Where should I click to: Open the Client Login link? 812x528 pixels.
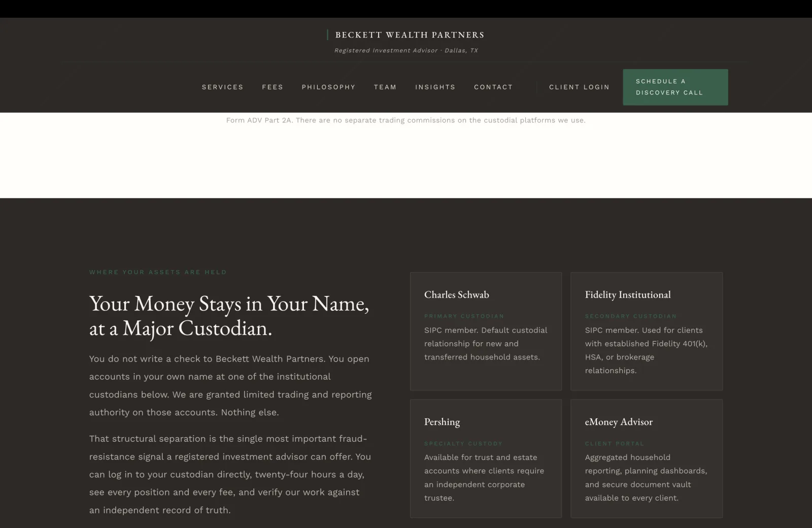pos(579,87)
